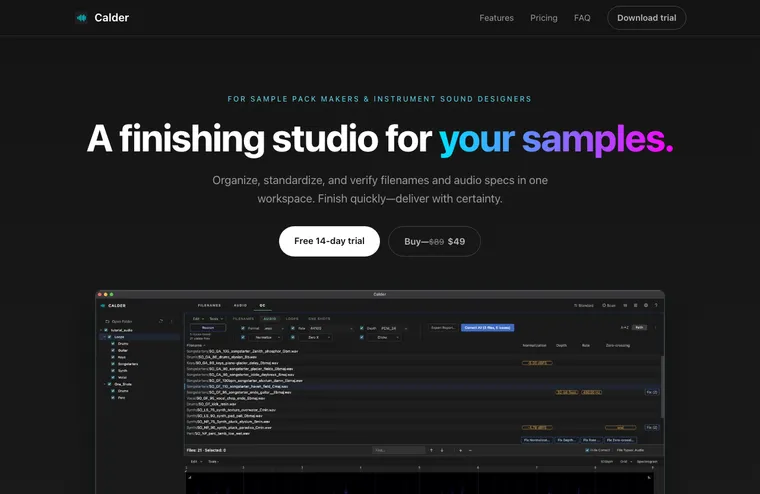Viewport: 760px width, 494px height.
Task: Toggle the Depth checkbox
Action: pos(362,328)
